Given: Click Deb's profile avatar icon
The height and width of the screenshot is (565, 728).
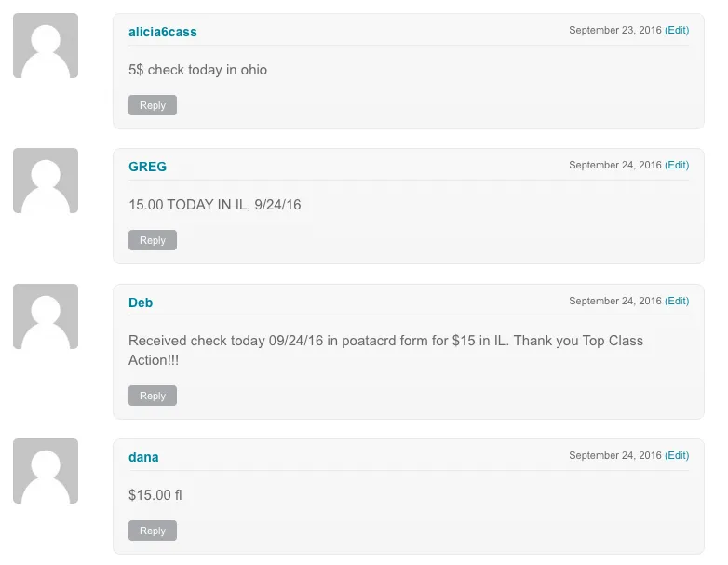Looking at the screenshot, I should 46,316.
